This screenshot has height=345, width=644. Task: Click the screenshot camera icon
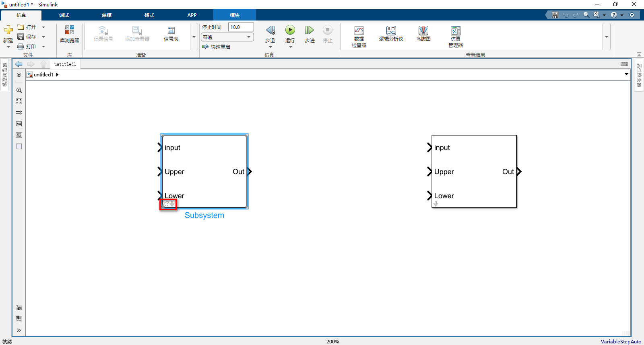[19, 308]
